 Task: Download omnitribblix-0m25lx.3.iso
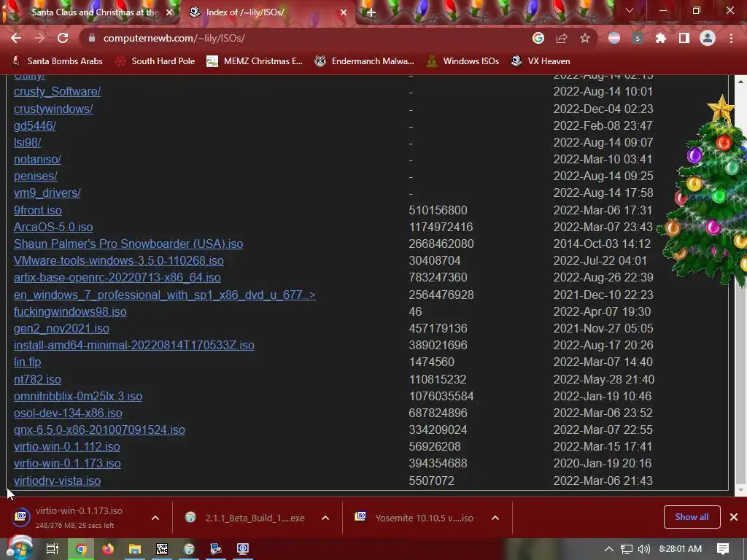coord(78,396)
